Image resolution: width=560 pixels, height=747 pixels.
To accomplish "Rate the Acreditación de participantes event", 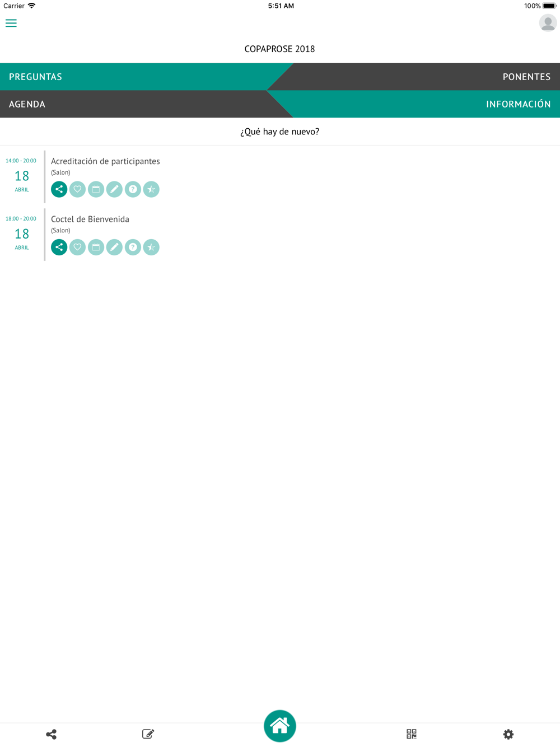I will pos(151,189).
